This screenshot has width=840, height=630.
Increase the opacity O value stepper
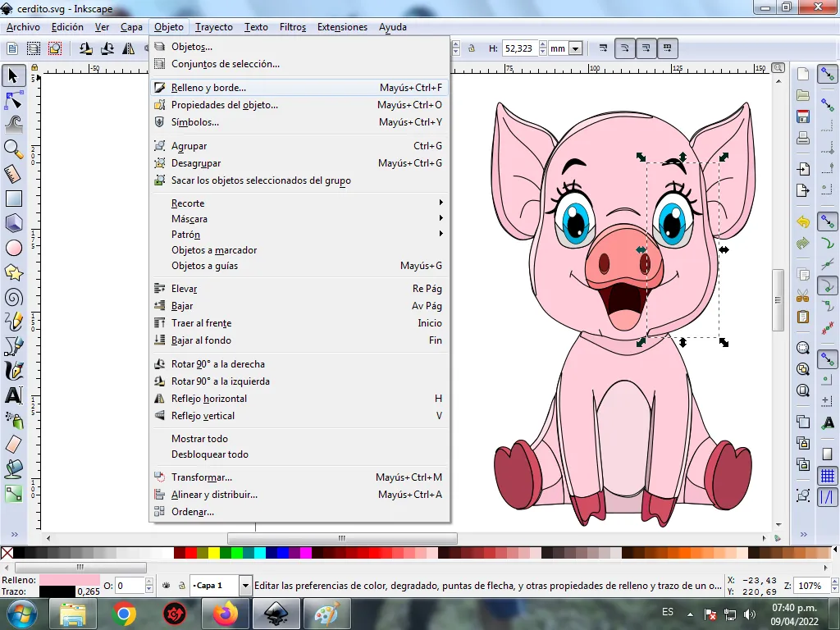[149, 582]
